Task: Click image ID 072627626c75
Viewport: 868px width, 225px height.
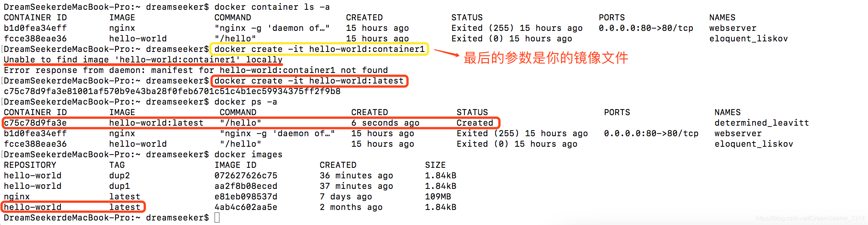Action: [246, 176]
